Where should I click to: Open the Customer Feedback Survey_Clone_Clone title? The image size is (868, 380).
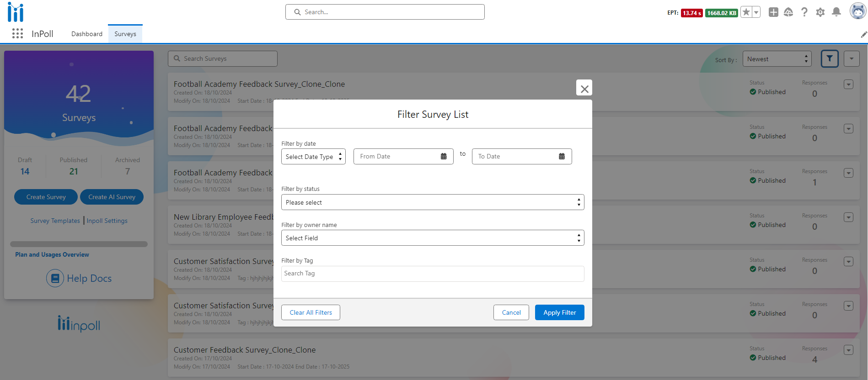[245, 350]
